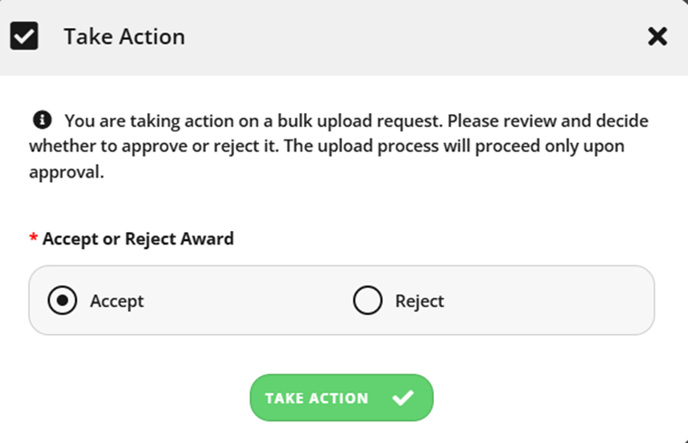The width and height of the screenshot is (688, 443).
Task: Click the checkmark icon beside Take Action title
Action: [24, 36]
